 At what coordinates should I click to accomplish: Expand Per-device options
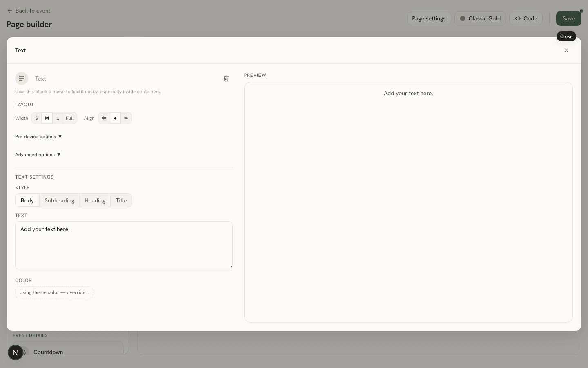click(38, 137)
